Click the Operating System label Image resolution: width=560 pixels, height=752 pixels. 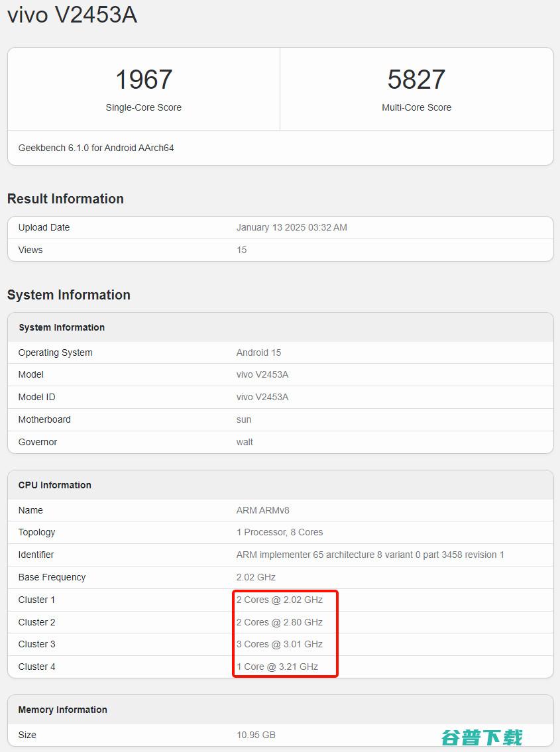point(55,352)
